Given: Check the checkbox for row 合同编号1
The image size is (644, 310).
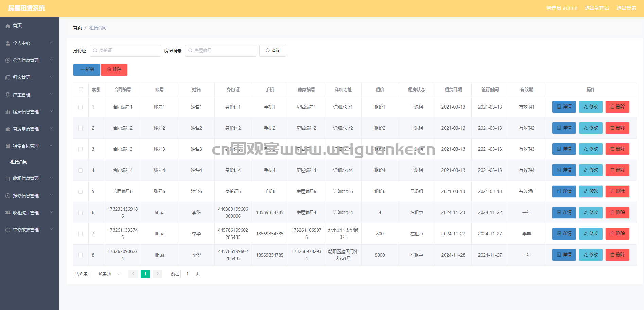Looking at the screenshot, I should (x=81, y=107).
